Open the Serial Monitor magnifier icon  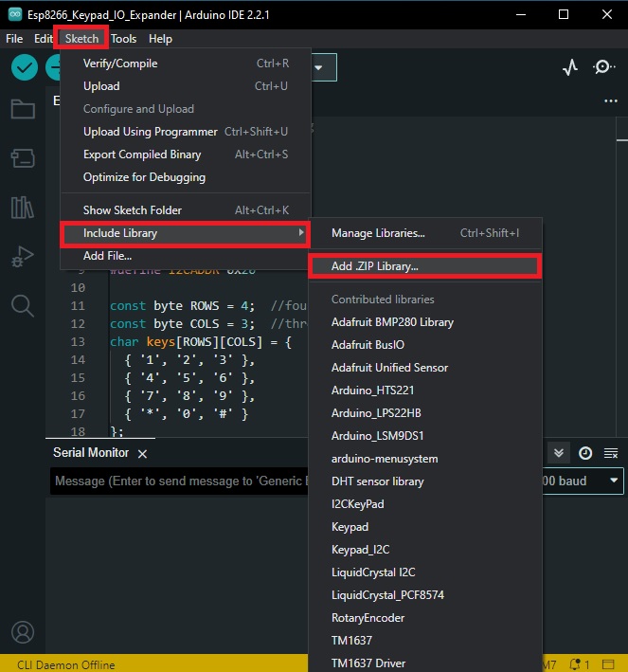[x=604, y=67]
